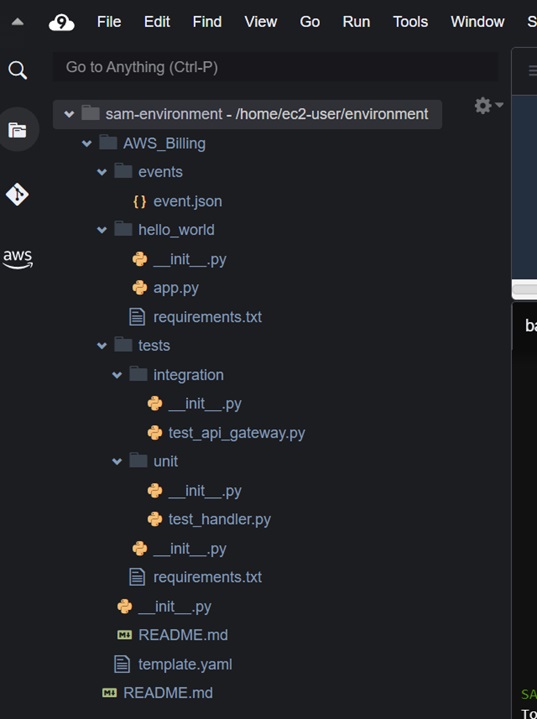Viewport: 537px width, 719px height.
Task: Click Python icon beside test_handler.py
Action: (x=155, y=519)
